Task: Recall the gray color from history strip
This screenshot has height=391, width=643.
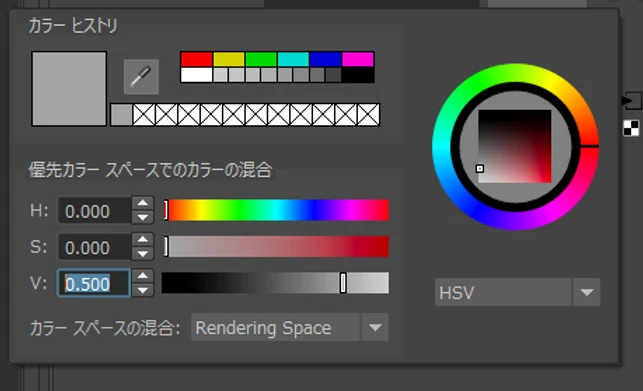Action: pyautogui.click(x=122, y=115)
